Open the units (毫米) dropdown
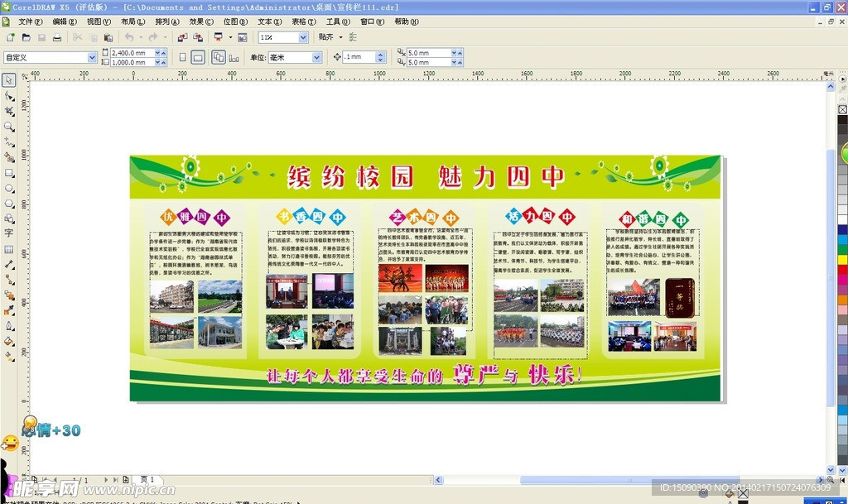Screen dimensions: 848x504 click(x=317, y=57)
